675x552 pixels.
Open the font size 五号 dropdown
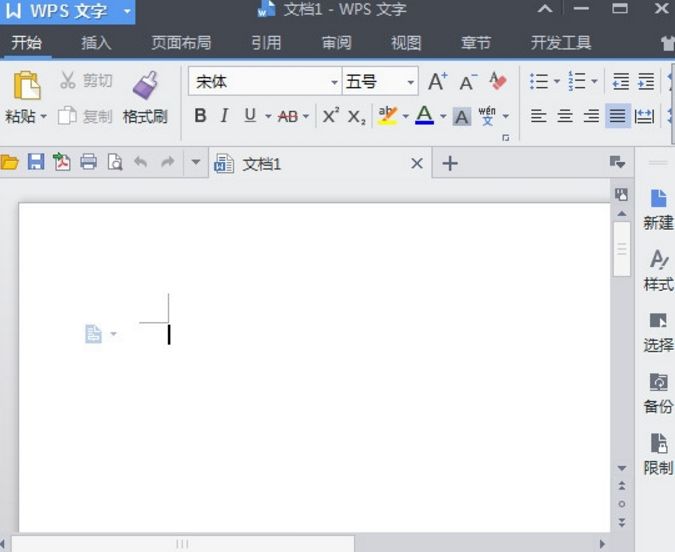411,82
